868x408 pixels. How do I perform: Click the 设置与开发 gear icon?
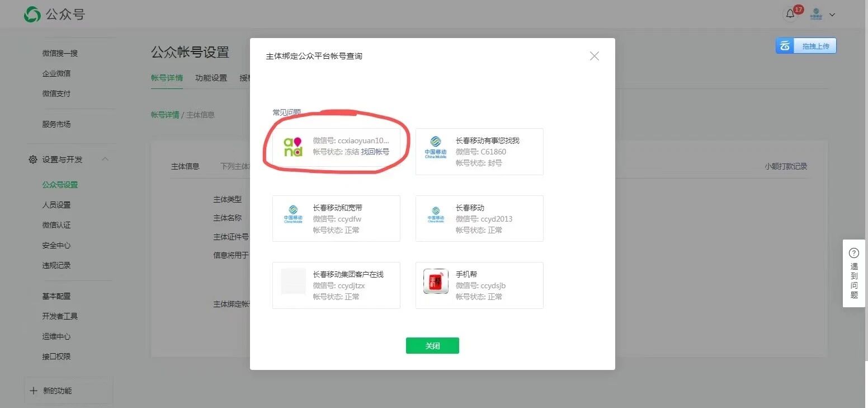33,160
